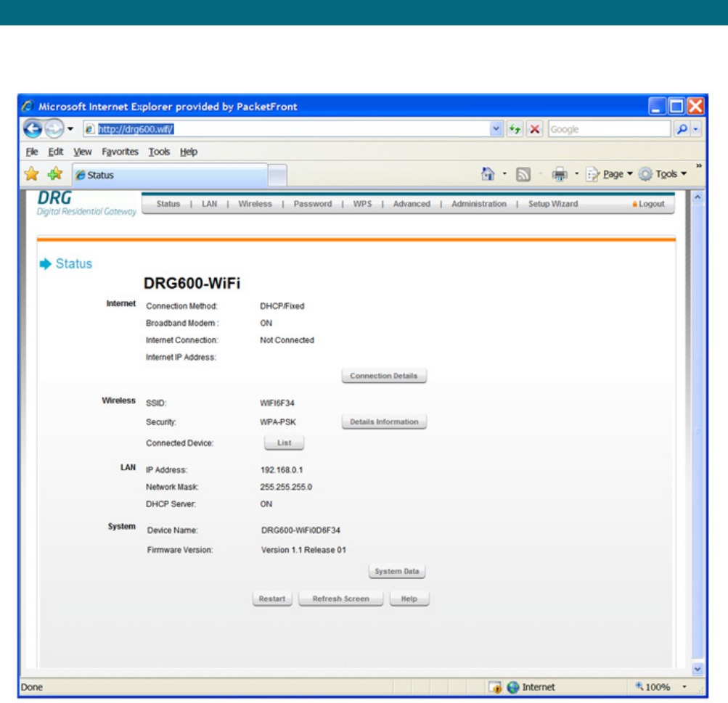This screenshot has width=728, height=703.
Task: Show more toolbar items chevron
Action: [699, 165]
